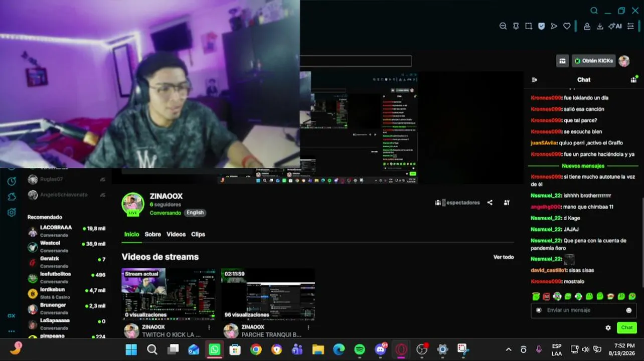This screenshot has width=644, height=361.
Task: Open options menu for PARCHE TRANQUI video
Action: [x=308, y=328]
